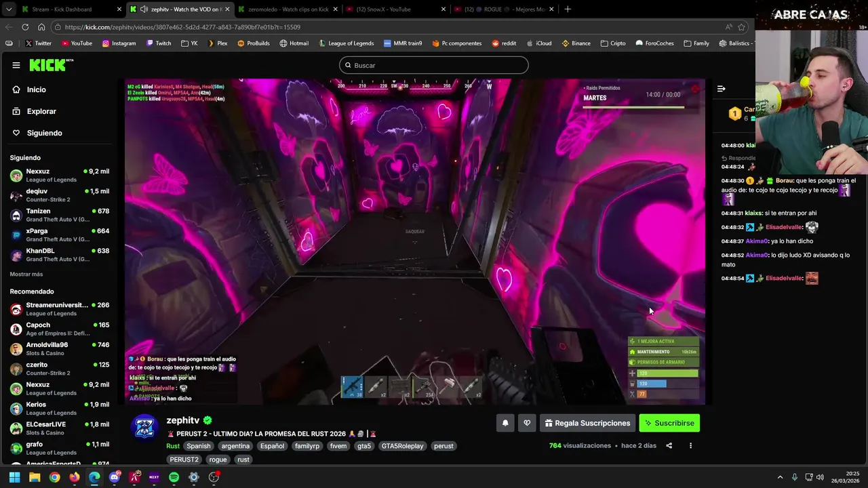The width and height of the screenshot is (868, 488).
Task: Open Siguiendo in the sidebar
Action: pos(44,133)
